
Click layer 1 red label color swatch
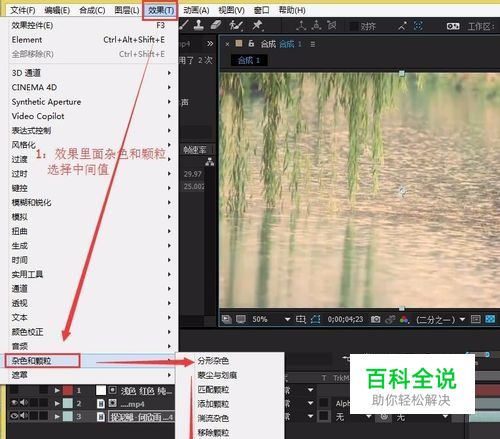pos(68,390)
